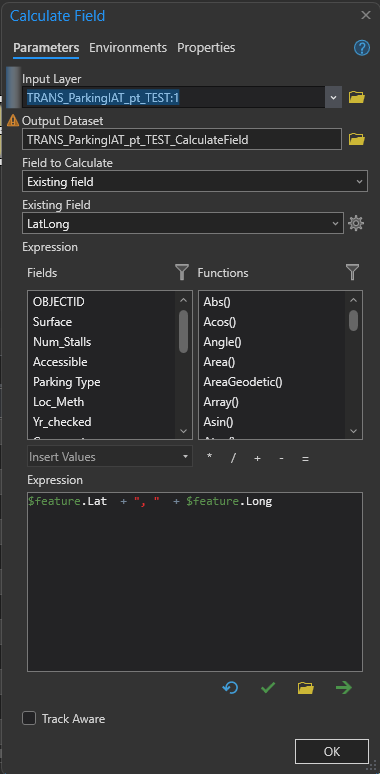The width and height of the screenshot is (380, 774).
Task: Reset the expression with blue undo icon
Action: tap(230, 687)
